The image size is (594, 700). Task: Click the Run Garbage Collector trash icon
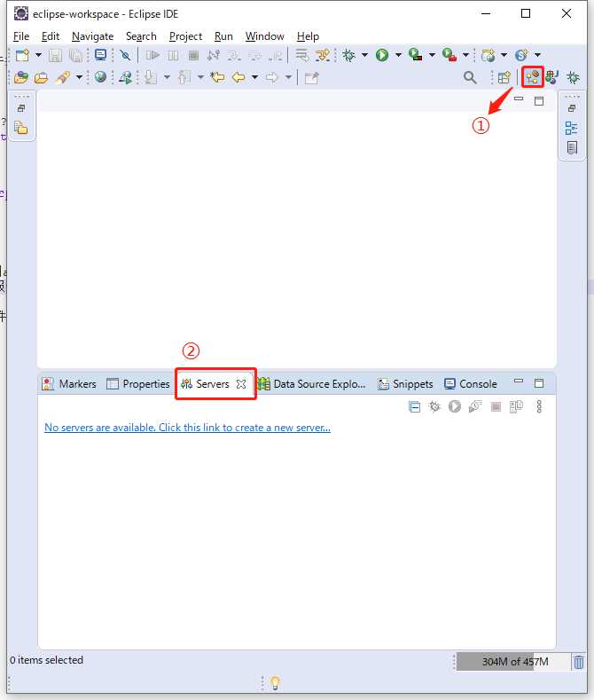pos(578,662)
